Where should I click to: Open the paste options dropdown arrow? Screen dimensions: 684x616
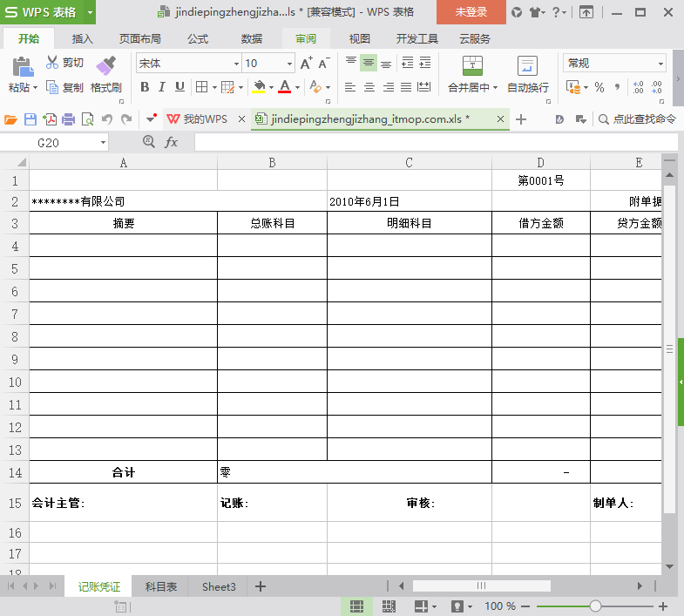35,87
